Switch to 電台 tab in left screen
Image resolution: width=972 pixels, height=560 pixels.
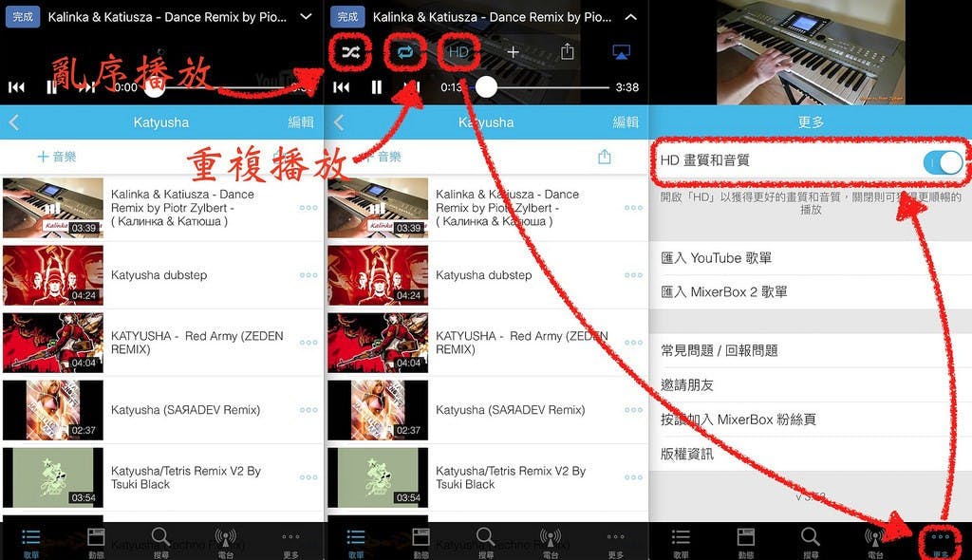[x=226, y=543]
